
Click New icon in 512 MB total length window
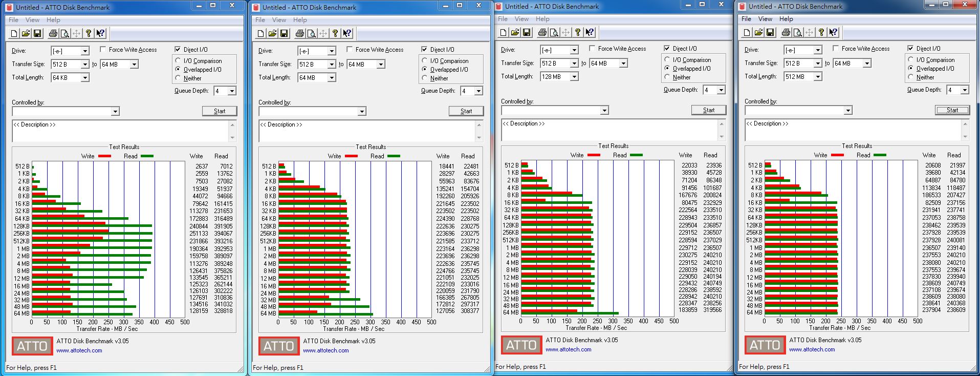(747, 33)
